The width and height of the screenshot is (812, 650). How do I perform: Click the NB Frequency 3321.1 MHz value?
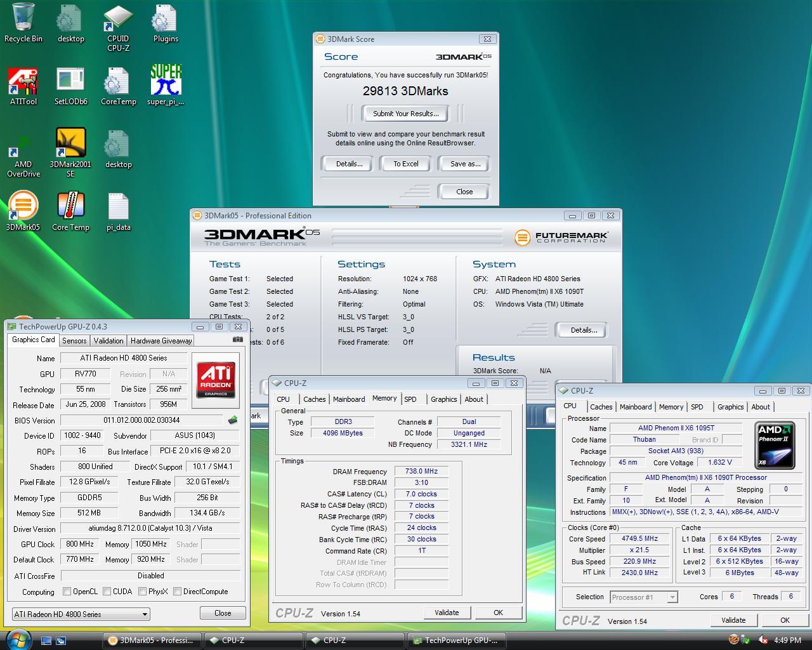click(x=469, y=444)
